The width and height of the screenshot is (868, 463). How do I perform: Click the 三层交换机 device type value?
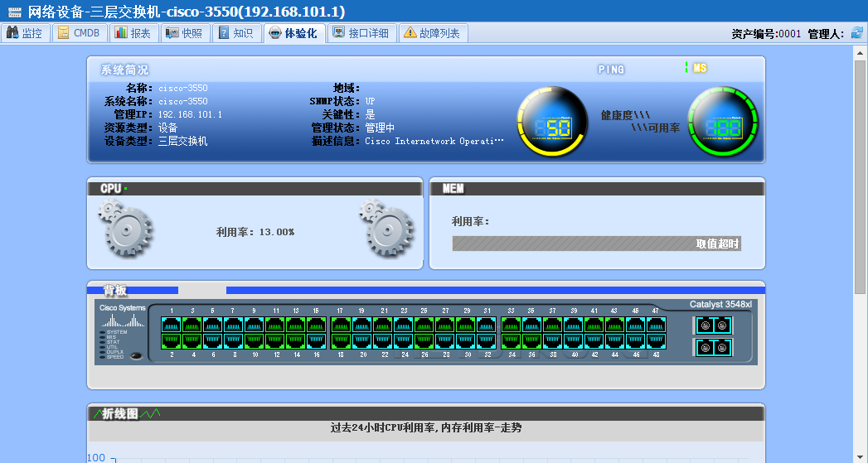point(182,141)
